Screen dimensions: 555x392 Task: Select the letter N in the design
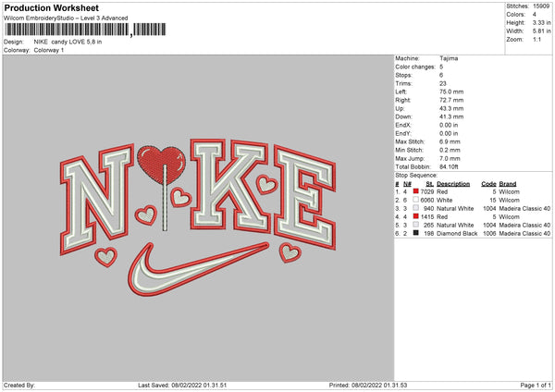point(96,199)
